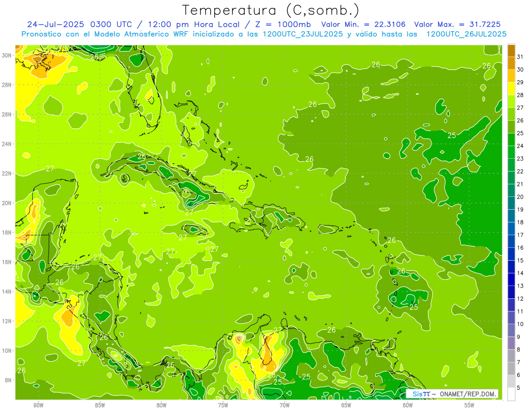
Task: Click the '14N' latitude axis label
Action: click(7, 292)
